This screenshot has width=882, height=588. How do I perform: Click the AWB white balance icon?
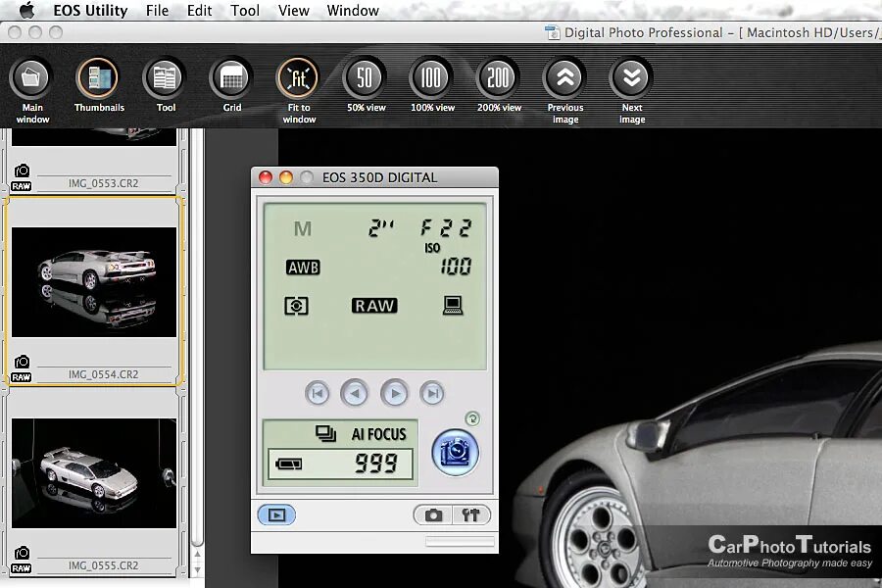(x=303, y=268)
